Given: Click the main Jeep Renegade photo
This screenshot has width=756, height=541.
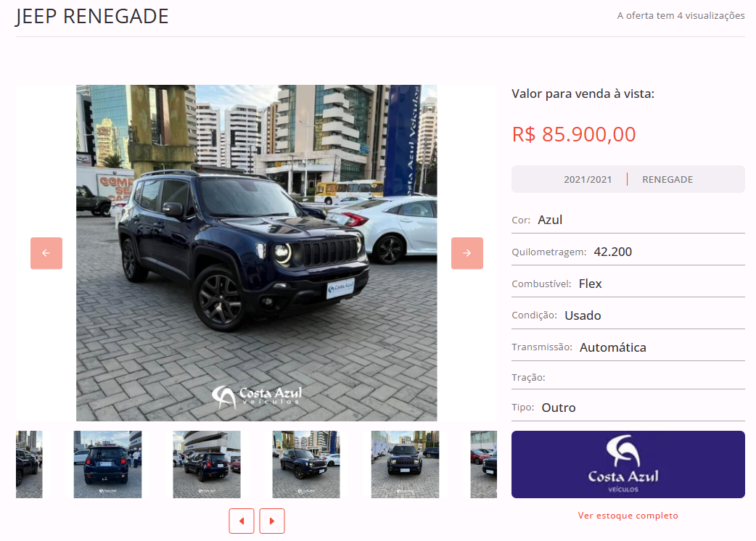Looking at the screenshot, I should 257,253.
